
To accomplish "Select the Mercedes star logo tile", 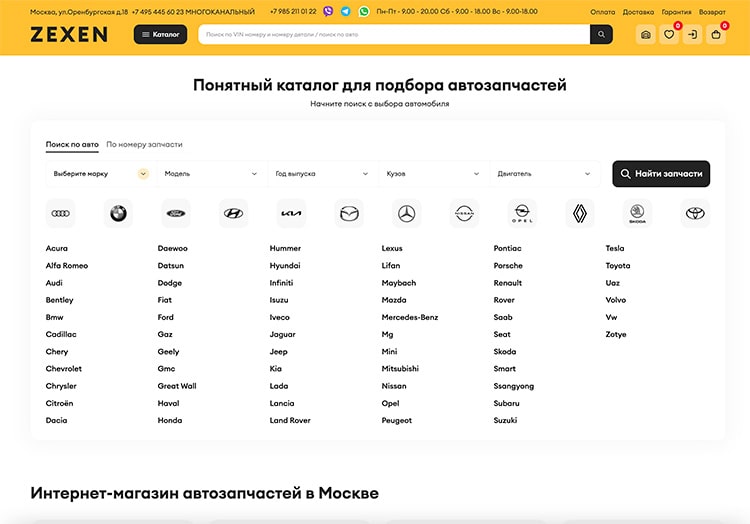I will point(407,213).
